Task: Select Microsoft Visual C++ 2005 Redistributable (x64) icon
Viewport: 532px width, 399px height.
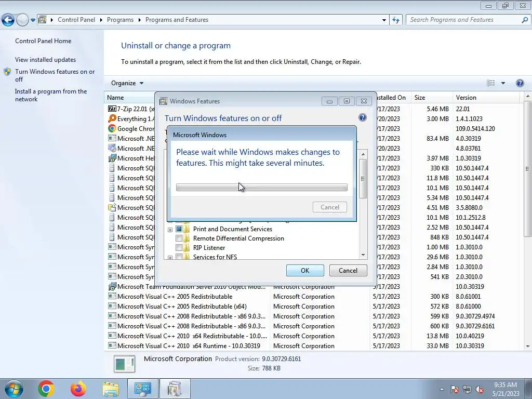Action: [x=112, y=306]
